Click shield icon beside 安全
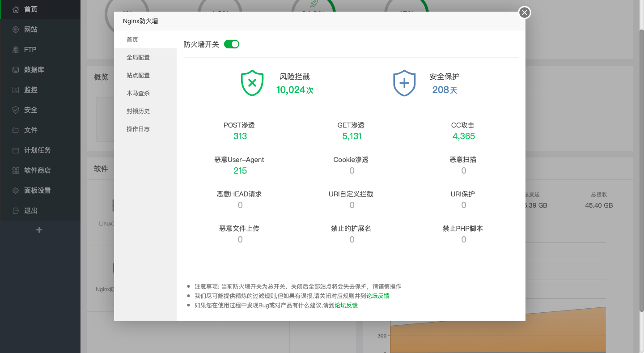 16,110
